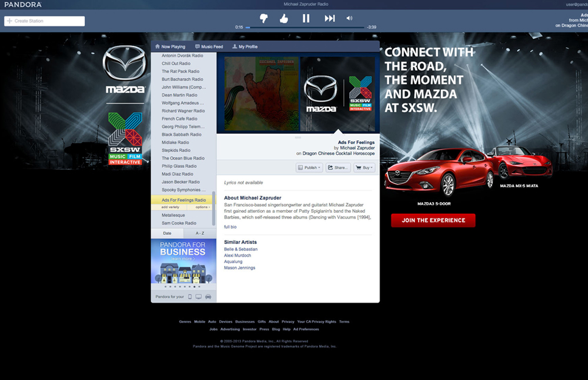Click the song progress bar
The height and width of the screenshot is (380, 588).
coord(305,28)
